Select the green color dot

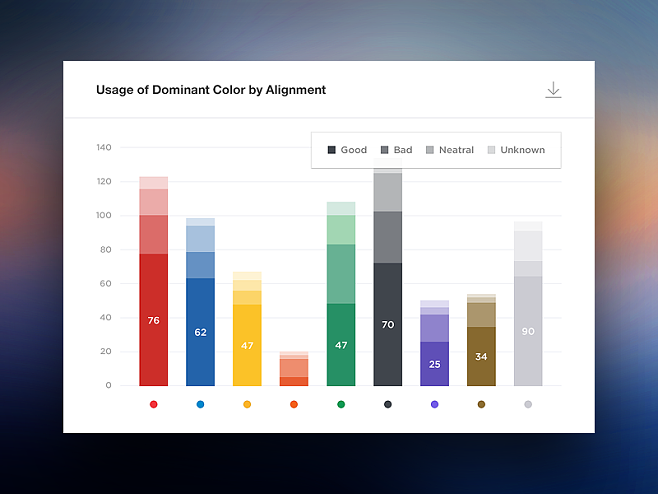click(341, 404)
